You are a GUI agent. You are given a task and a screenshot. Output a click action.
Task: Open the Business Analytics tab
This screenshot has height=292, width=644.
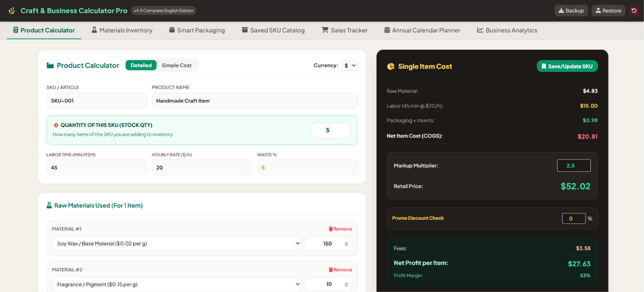tap(507, 30)
